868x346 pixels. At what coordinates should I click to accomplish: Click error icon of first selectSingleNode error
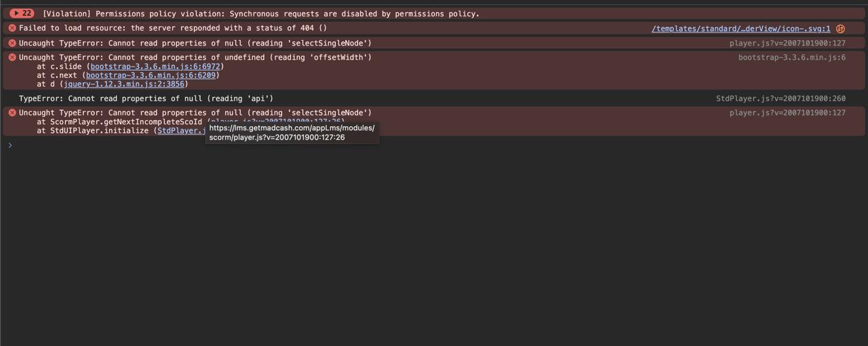pyautogui.click(x=12, y=43)
